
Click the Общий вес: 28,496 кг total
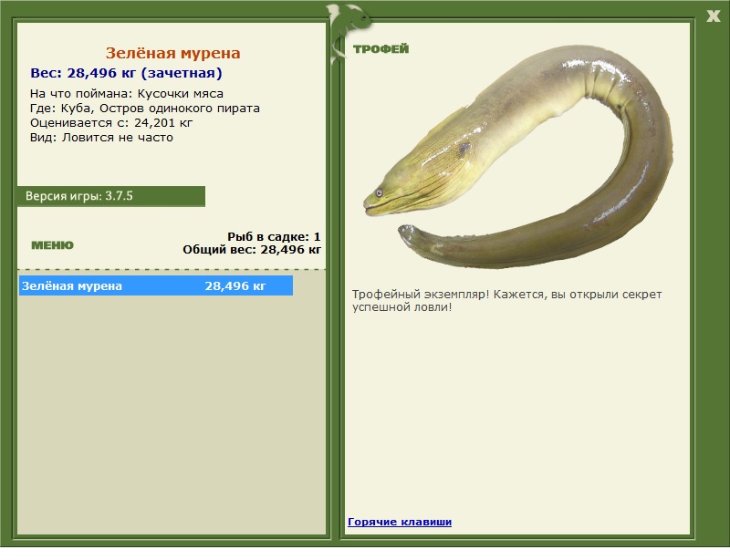[x=252, y=250]
